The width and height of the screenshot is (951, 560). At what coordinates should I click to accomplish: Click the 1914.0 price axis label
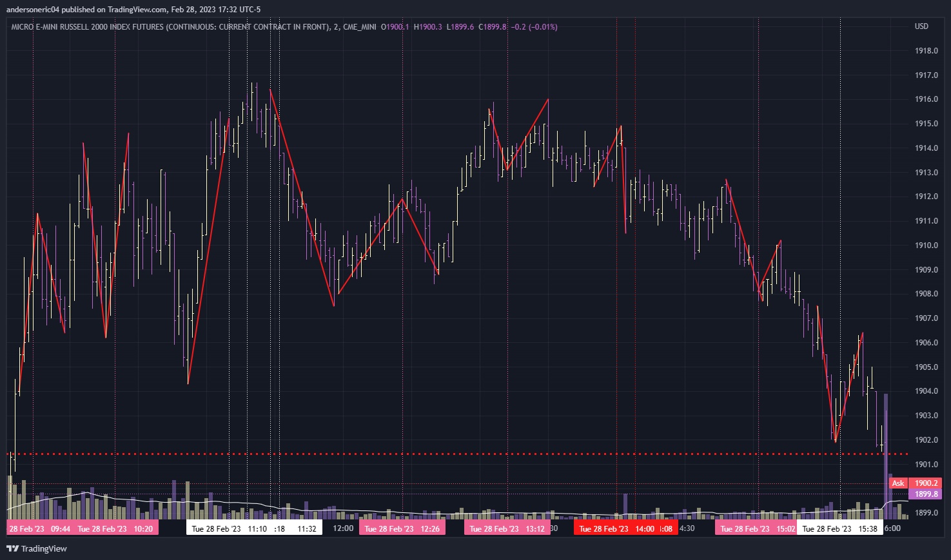click(x=926, y=148)
